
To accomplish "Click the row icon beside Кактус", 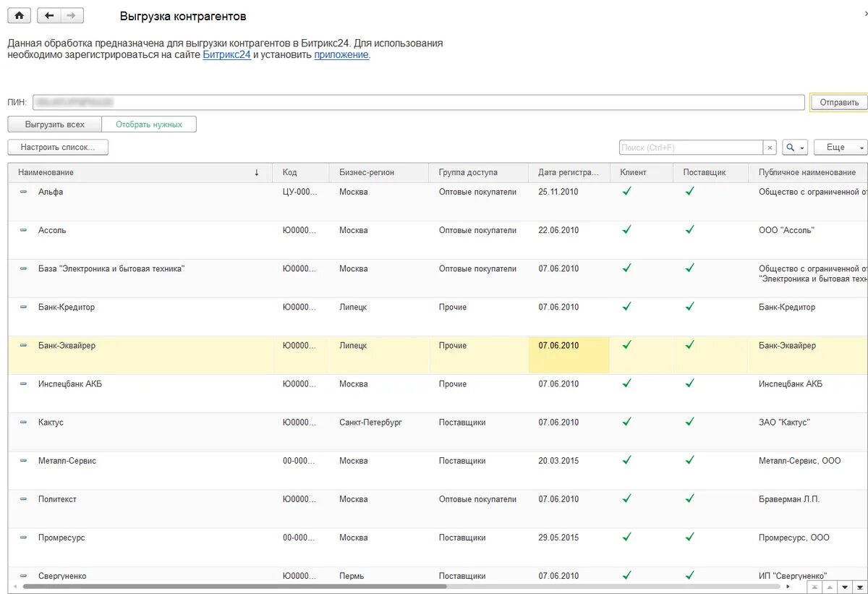I will (x=23, y=422).
